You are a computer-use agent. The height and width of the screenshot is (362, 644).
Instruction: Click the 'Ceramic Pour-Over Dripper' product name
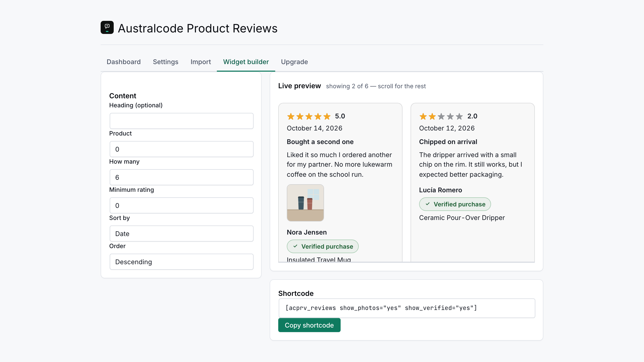[462, 218]
